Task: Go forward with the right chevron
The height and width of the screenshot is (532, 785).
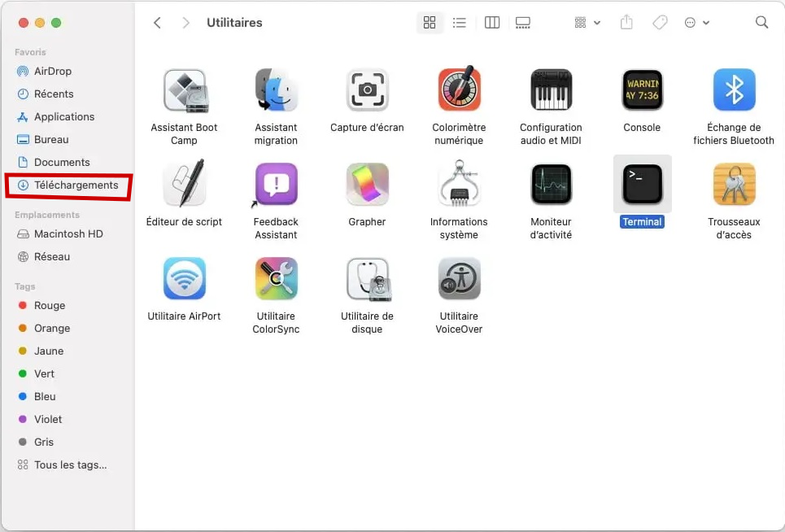Action: pos(185,23)
